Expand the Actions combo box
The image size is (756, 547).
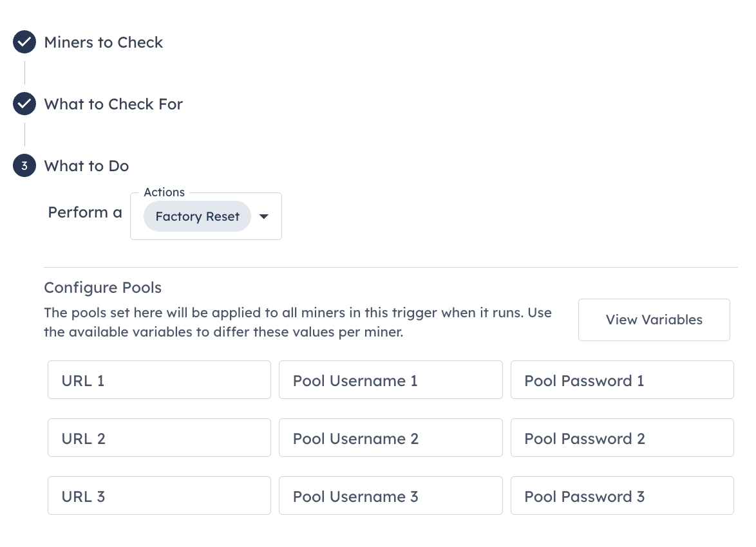pyautogui.click(x=206, y=216)
